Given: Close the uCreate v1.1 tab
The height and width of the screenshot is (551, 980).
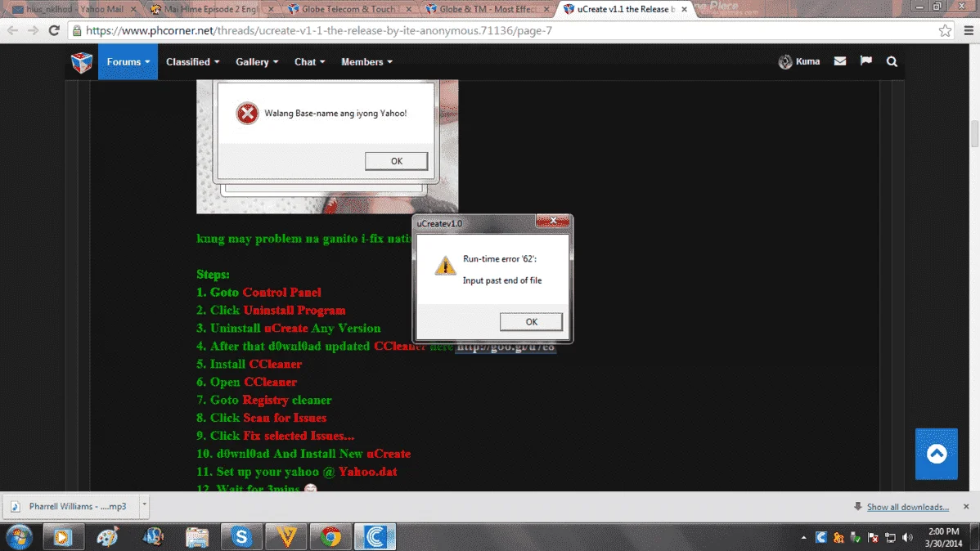Looking at the screenshot, I should 685,9.
